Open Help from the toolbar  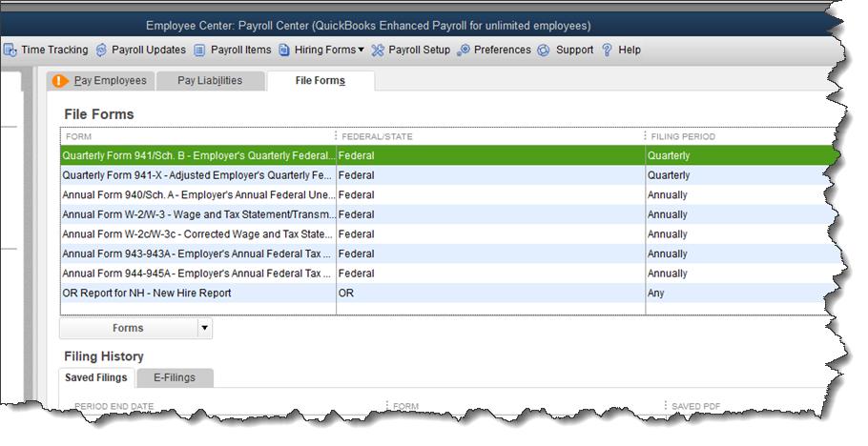pyautogui.click(x=630, y=50)
